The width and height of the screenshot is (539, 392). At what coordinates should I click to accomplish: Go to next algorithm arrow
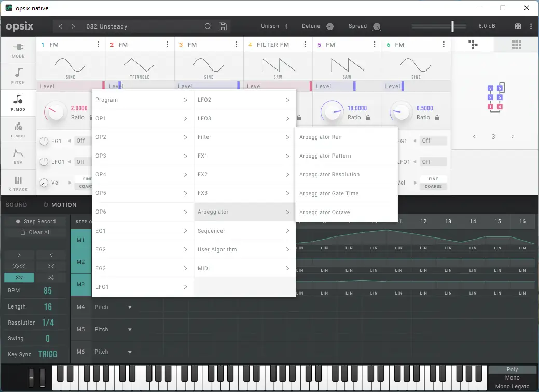tap(513, 137)
